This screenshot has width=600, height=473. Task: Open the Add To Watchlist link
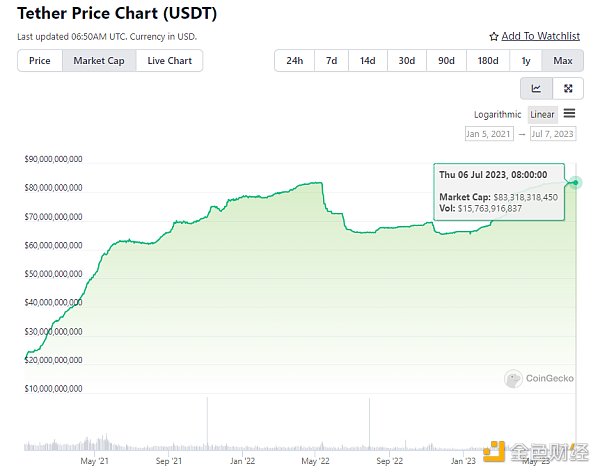540,36
